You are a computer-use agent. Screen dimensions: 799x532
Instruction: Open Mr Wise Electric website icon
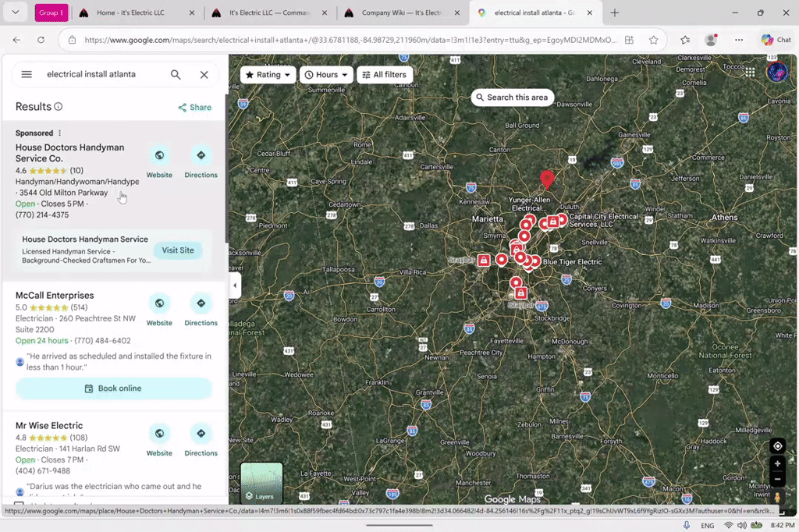point(159,434)
